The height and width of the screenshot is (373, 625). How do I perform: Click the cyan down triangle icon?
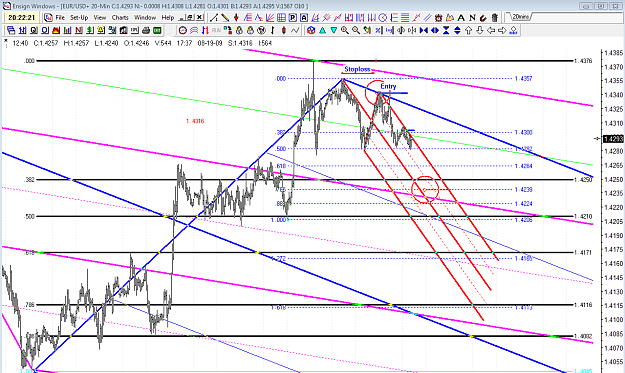click(334, 30)
